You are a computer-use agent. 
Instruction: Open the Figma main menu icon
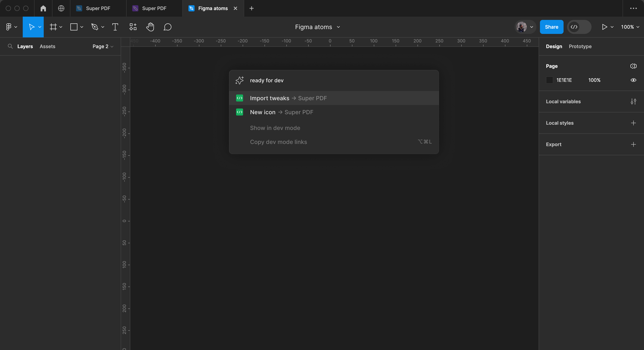point(9,27)
